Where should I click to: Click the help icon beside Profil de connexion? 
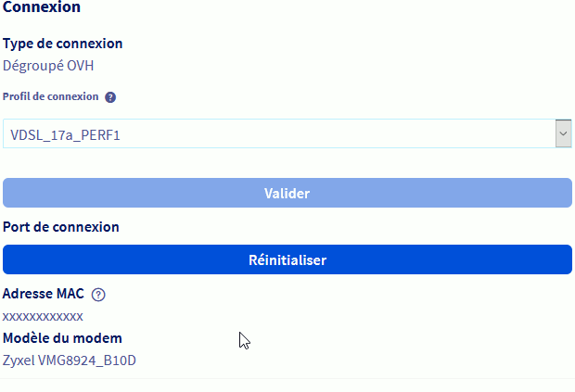pyautogui.click(x=110, y=96)
